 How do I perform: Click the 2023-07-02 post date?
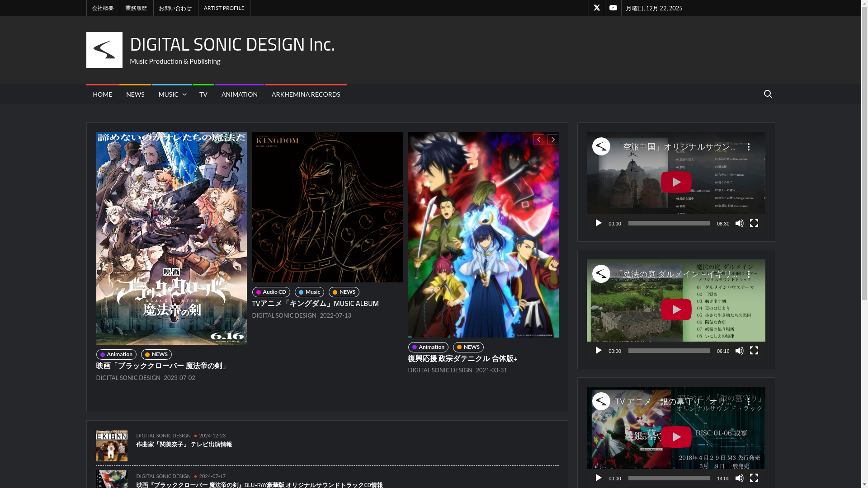(x=179, y=378)
